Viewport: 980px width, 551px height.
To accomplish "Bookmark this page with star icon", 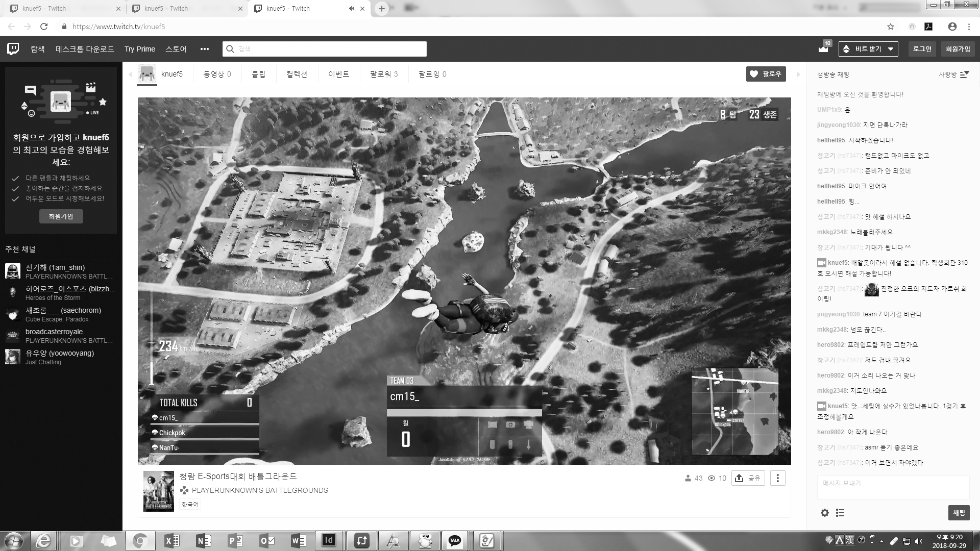I will click(x=891, y=27).
